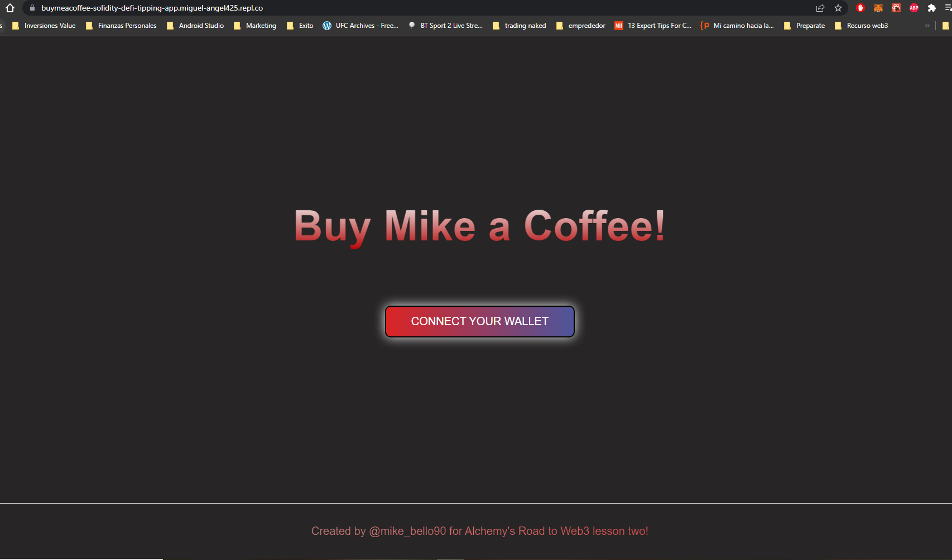
Task: Open the Exito bookmark folder
Action: pyautogui.click(x=300, y=26)
